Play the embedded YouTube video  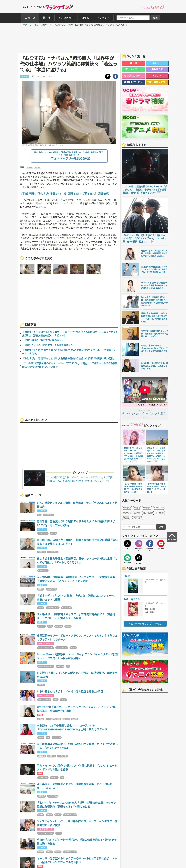[x=145, y=390]
